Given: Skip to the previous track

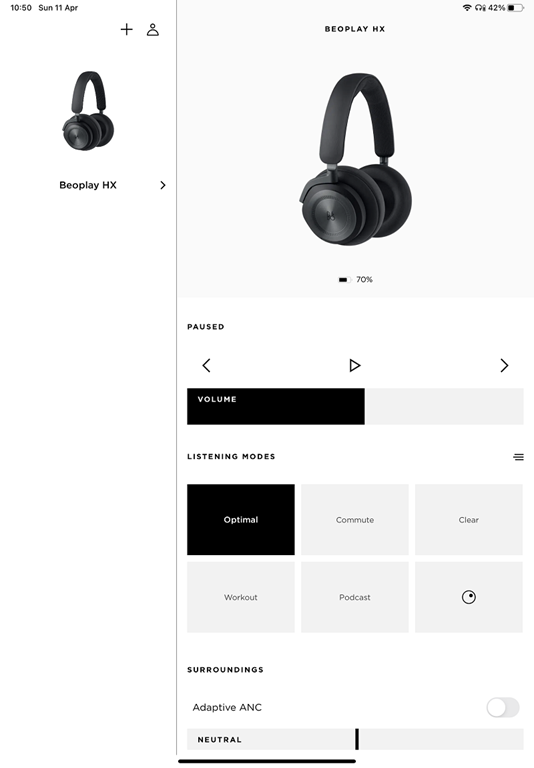Looking at the screenshot, I should pos(206,365).
